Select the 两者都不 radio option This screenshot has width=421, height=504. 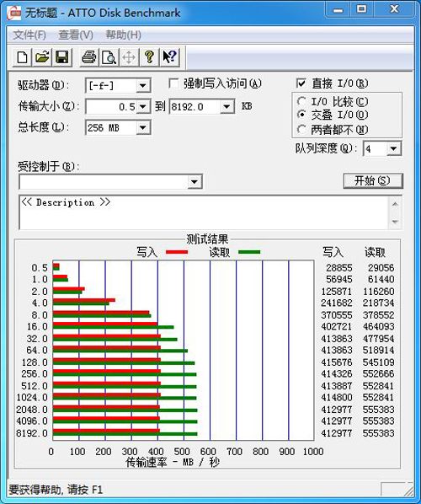[x=301, y=130]
